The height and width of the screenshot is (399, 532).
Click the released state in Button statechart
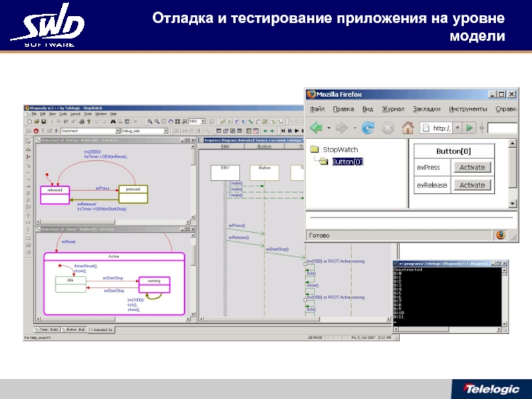pos(55,195)
